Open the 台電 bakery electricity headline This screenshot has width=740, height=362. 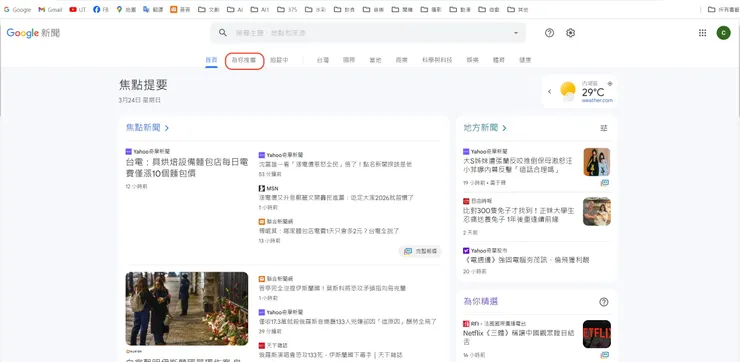coord(187,168)
